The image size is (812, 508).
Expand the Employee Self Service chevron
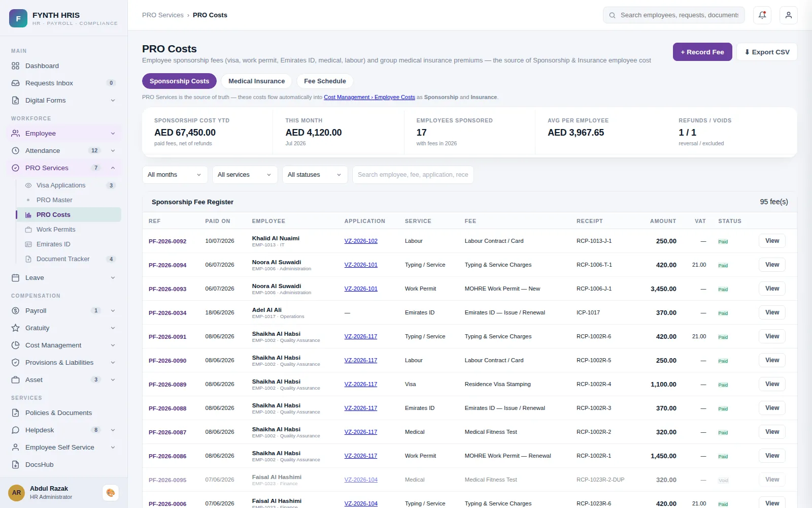113,448
